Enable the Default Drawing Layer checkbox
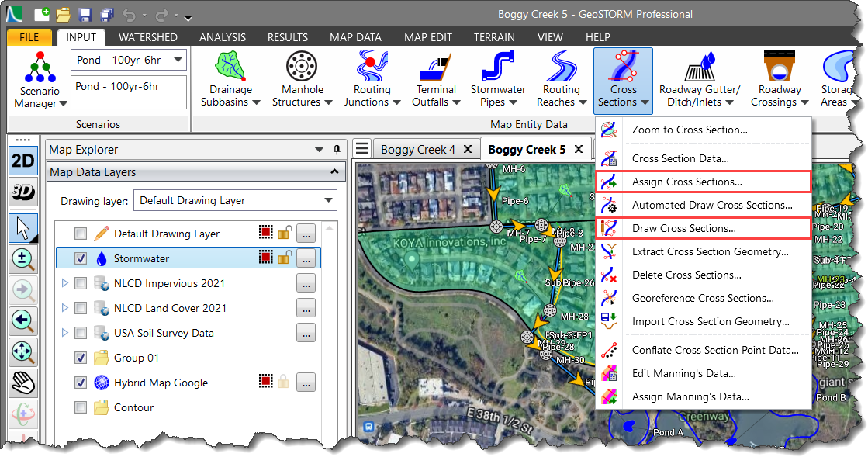 tap(81, 234)
